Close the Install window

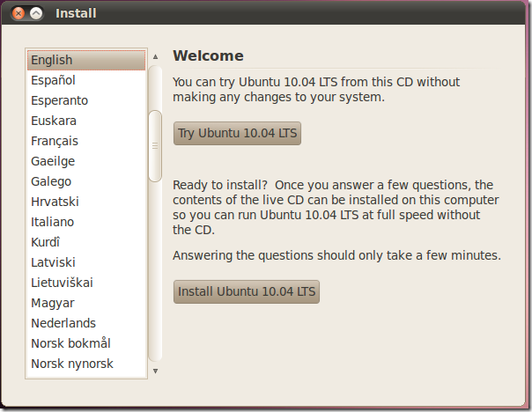[x=18, y=13]
